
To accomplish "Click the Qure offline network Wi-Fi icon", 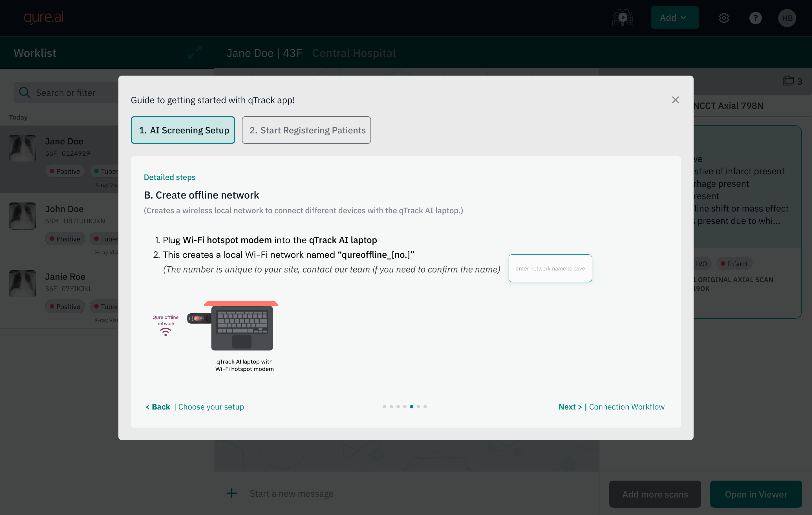I will tap(166, 333).
